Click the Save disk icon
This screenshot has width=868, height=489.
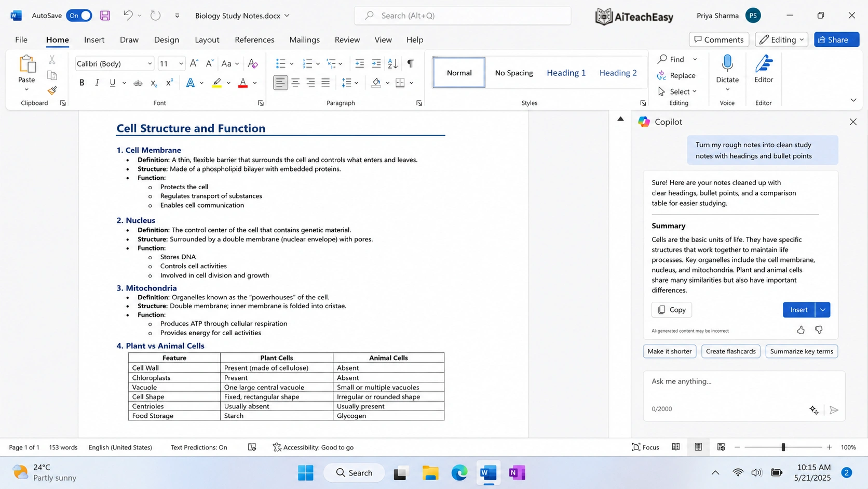pyautogui.click(x=105, y=16)
